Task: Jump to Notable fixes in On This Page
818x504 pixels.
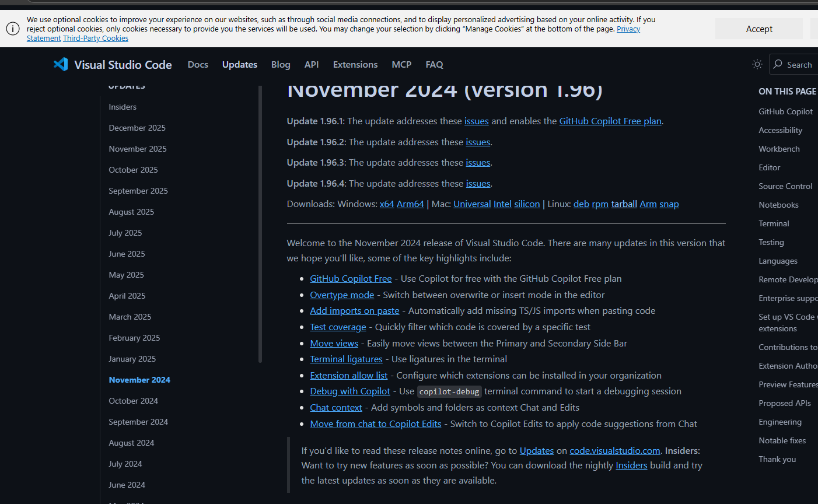Action: (x=782, y=440)
